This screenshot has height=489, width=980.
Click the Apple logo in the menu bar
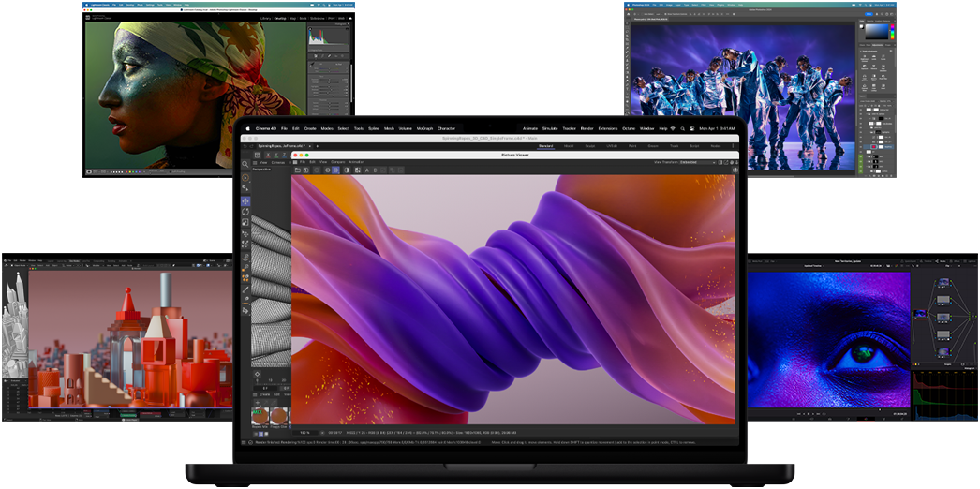pyautogui.click(x=248, y=128)
